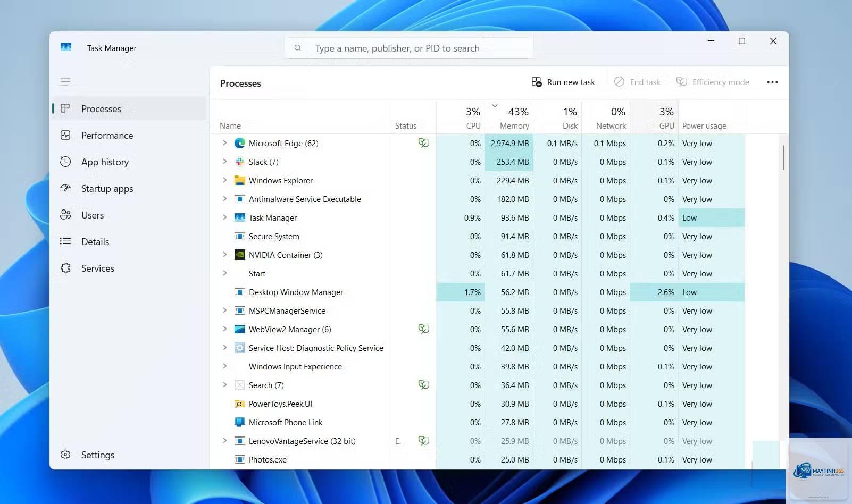Screen dimensions: 852x504
Task: Click the Task Manager app icon in title bar
Action: pos(66,47)
